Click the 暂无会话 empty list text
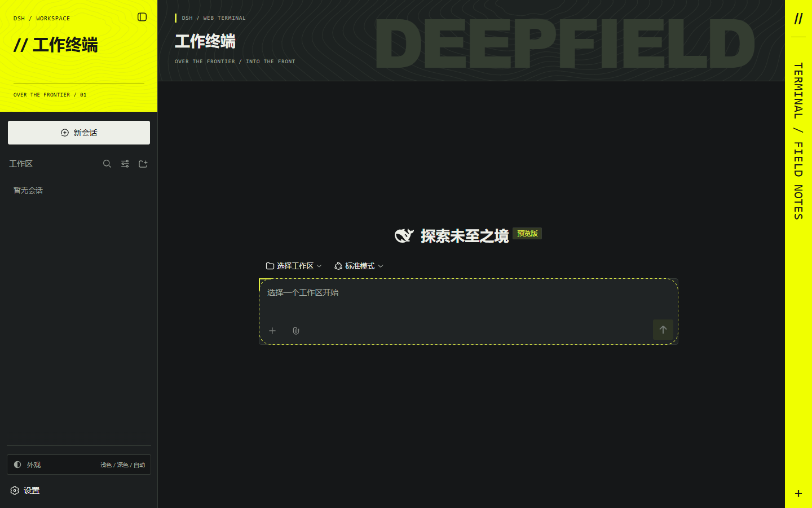Viewport: 812px width, 508px height. click(x=28, y=190)
